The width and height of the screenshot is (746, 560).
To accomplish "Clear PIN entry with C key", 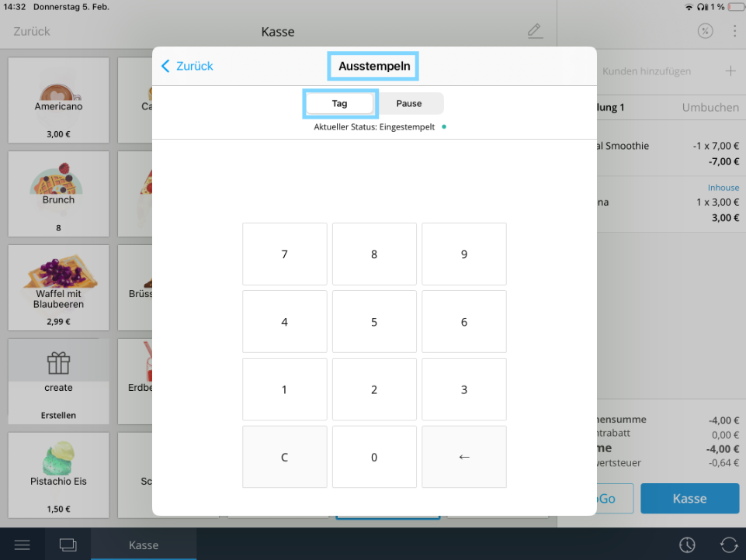I will click(x=285, y=457).
